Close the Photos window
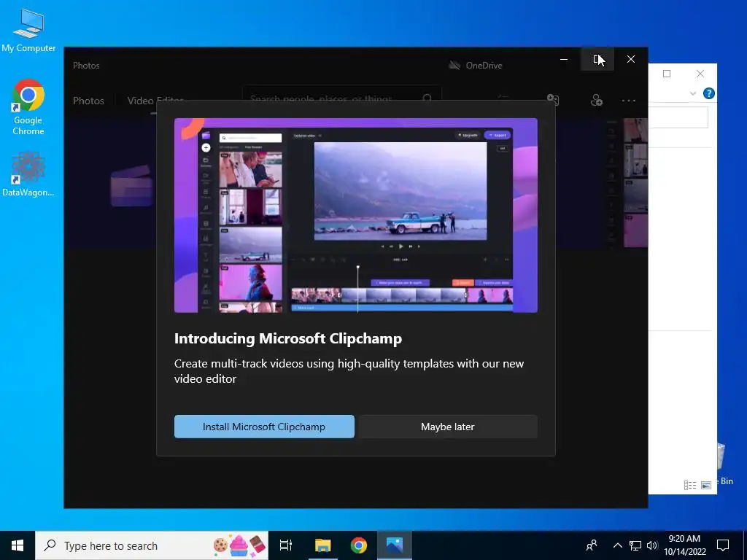Screen dimensions: 747x560 pyautogui.click(x=631, y=59)
